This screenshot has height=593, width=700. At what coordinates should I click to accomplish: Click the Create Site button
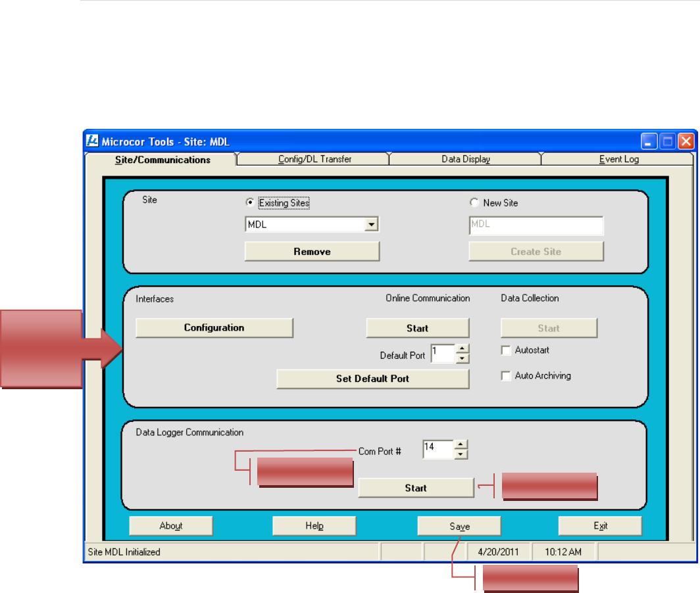536,252
